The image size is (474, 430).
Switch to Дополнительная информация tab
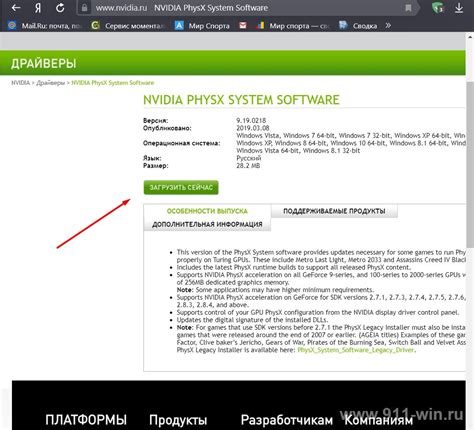coord(207,224)
